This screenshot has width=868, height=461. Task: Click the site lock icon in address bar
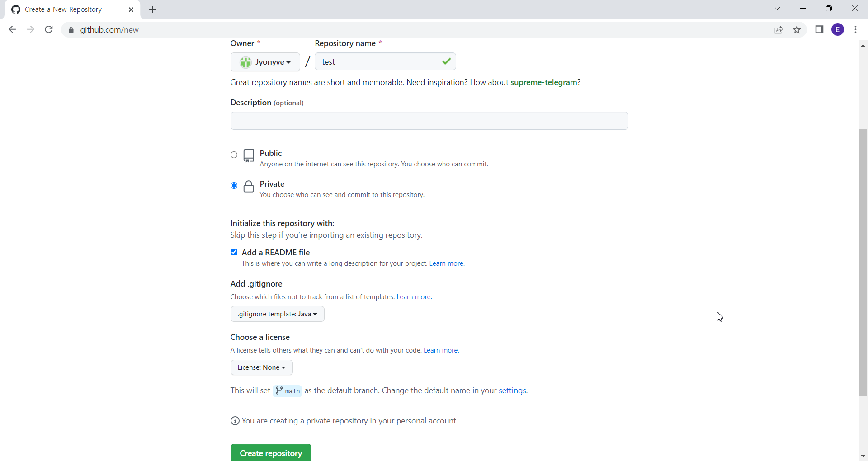[71, 30]
